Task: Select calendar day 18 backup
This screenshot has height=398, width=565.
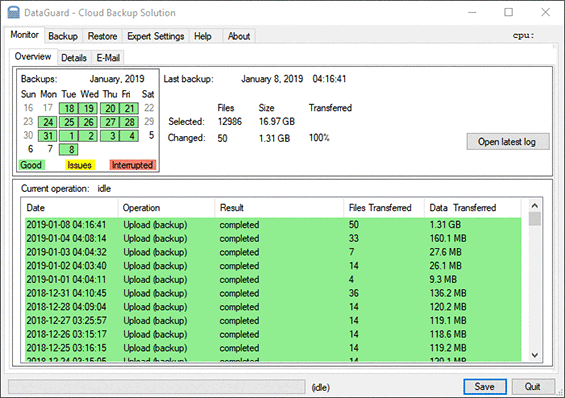Action: tap(69, 108)
